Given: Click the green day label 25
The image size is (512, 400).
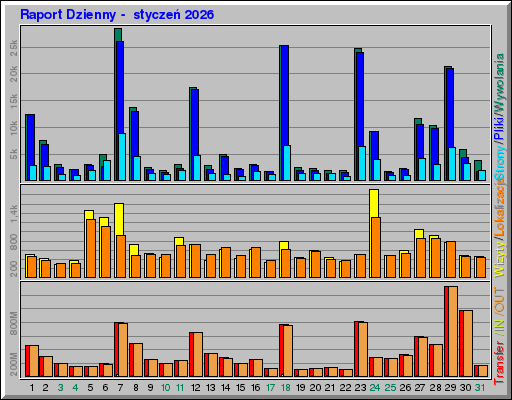Looking at the screenshot, I should pos(390,388).
